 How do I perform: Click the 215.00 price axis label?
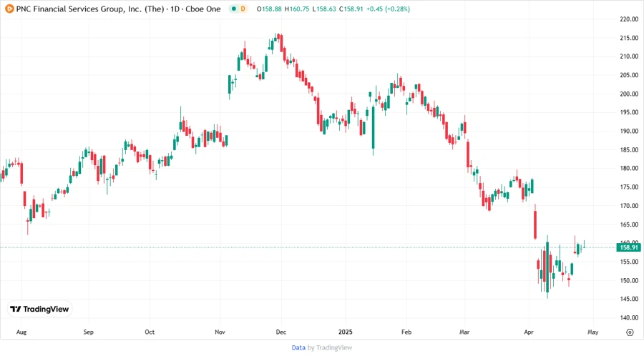[629, 38]
